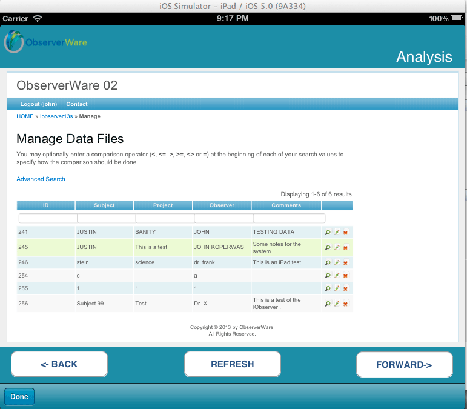Select the 'Subject 99' cell
The width and height of the screenshot is (467, 409).
click(104, 303)
